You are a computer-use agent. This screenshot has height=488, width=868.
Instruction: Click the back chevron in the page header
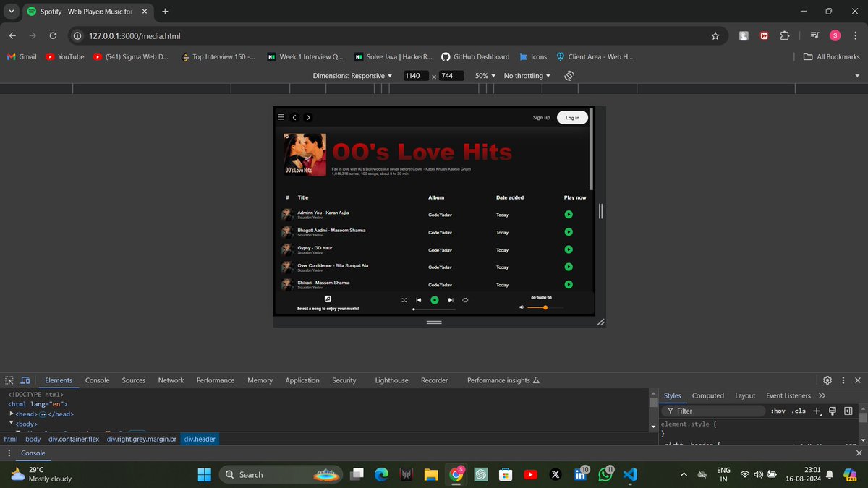coord(294,117)
